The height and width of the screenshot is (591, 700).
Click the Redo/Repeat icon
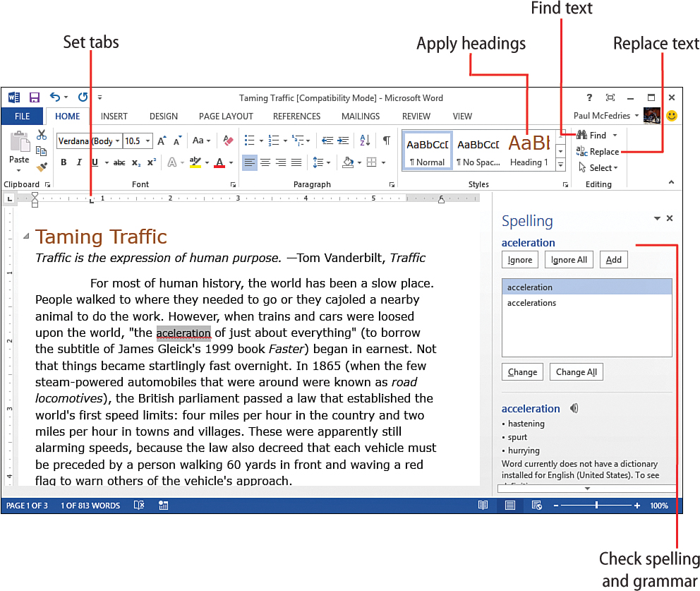tap(83, 97)
